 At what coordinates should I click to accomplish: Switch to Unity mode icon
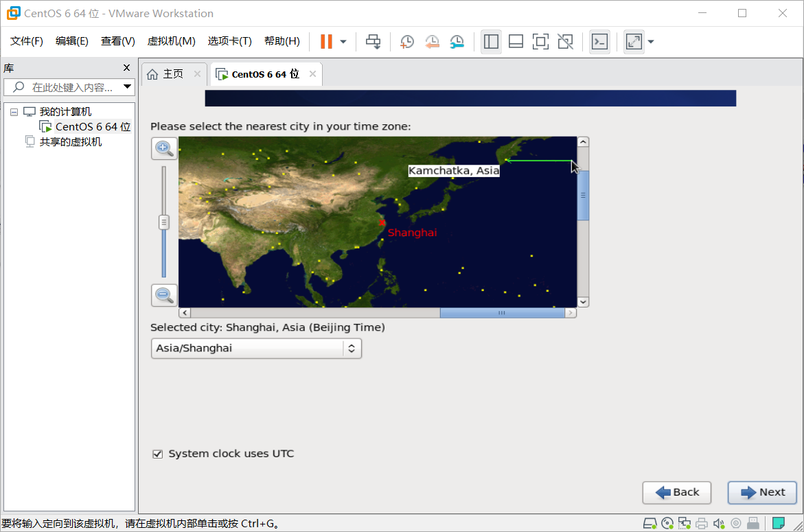[565, 41]
